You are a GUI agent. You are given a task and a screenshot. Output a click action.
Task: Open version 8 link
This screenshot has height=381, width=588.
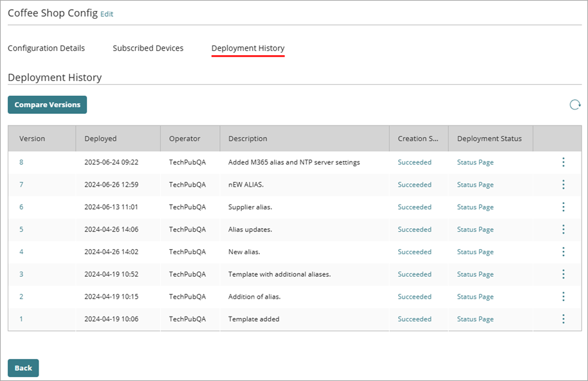click(21, 162)
